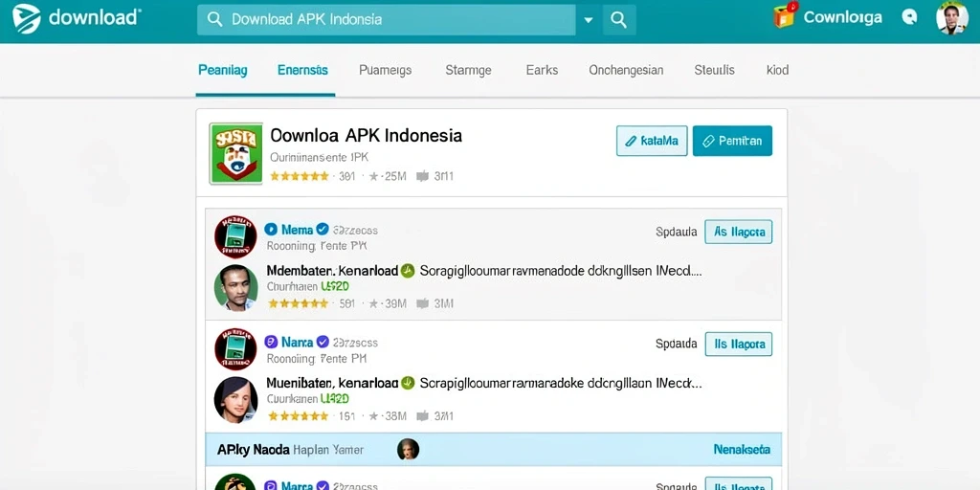This screenshot has height=490, width=980.
Task: Click Roooniing Fente PK under Mema
Action: [x=316, y=246]
